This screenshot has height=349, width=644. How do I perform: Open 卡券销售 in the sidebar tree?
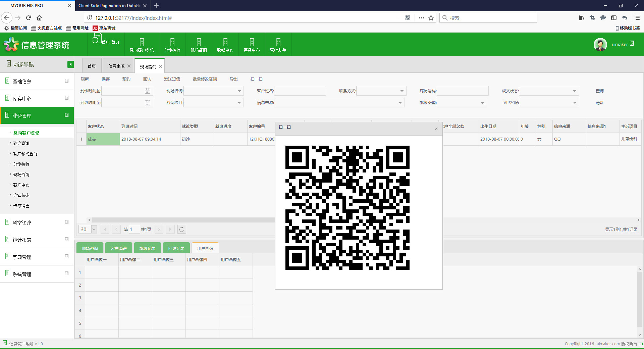pyautogui.click(x=21, y=206)
